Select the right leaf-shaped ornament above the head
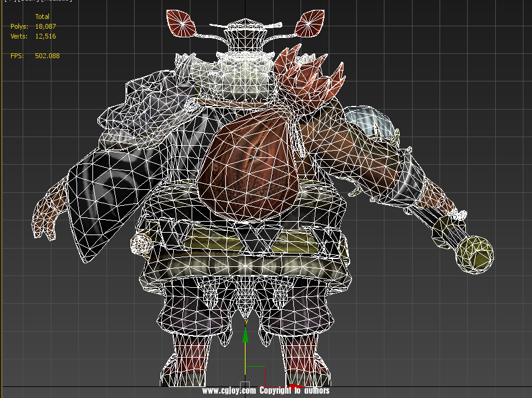Image resolution: width=532 pixels, height=398 pixels. (310, 26)
